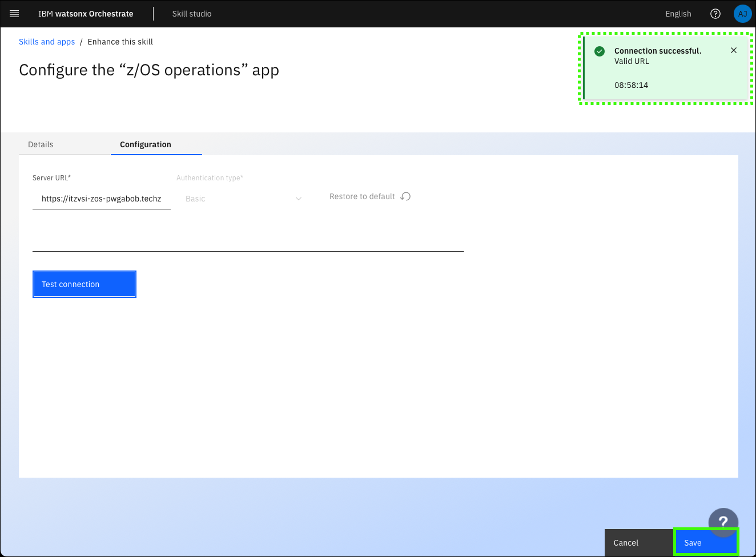Click the circular restore arrow icon
The width and height of the screenshot is (756, 557).
coord(405,196)
